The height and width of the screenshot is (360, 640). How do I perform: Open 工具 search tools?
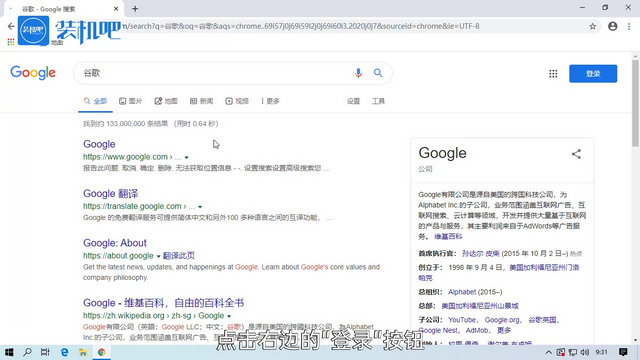[378, 101]
